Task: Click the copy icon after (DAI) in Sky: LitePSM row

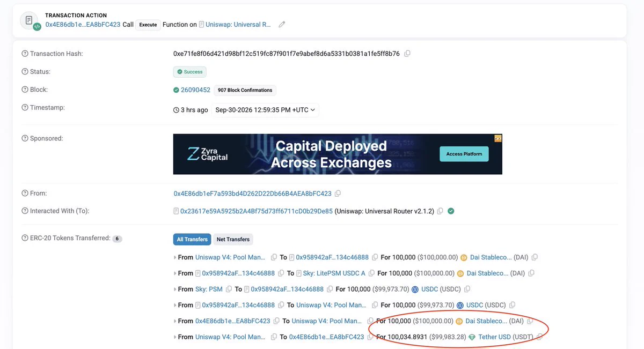Action: [531, 273]
